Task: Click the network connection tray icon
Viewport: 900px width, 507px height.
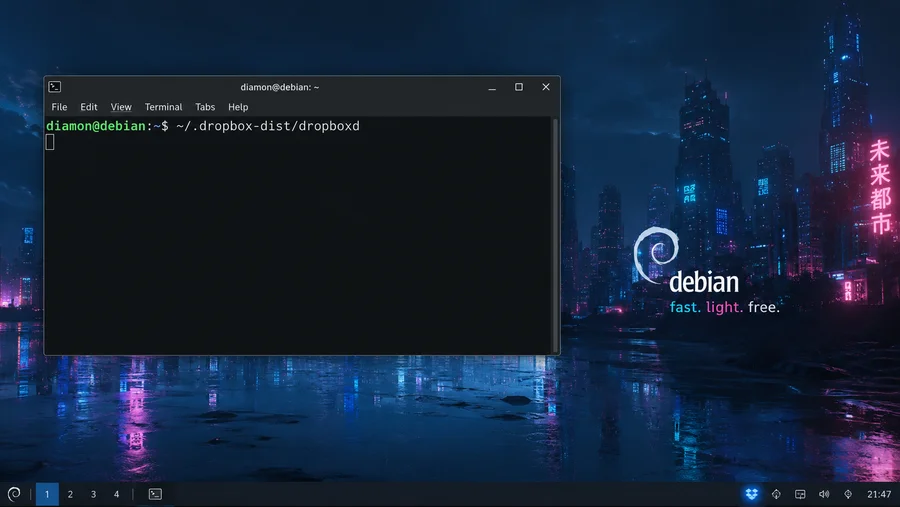Action: coord(800,494)
